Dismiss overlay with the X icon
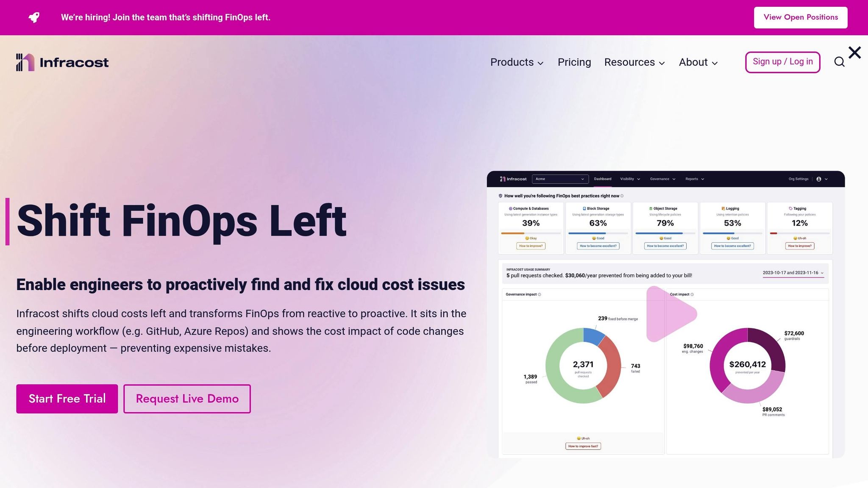Viewport: 868px width, 488px height. (854, 53)
